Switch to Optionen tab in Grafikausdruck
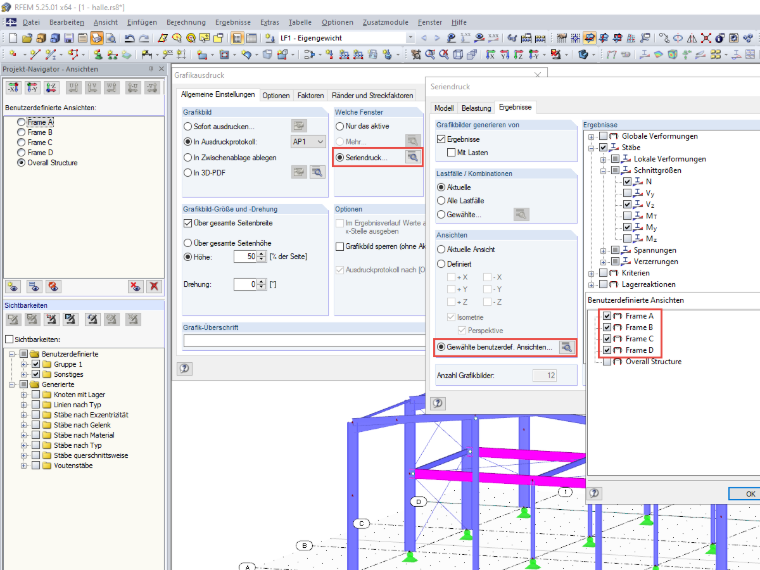 [276, 95]
